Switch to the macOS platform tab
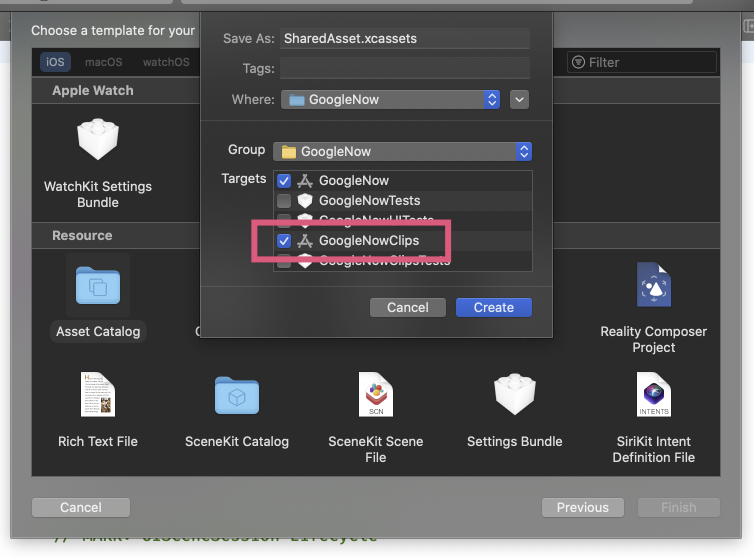Image resolution: width=754 pixels, height=557 pixels. (x=103, y=62)
